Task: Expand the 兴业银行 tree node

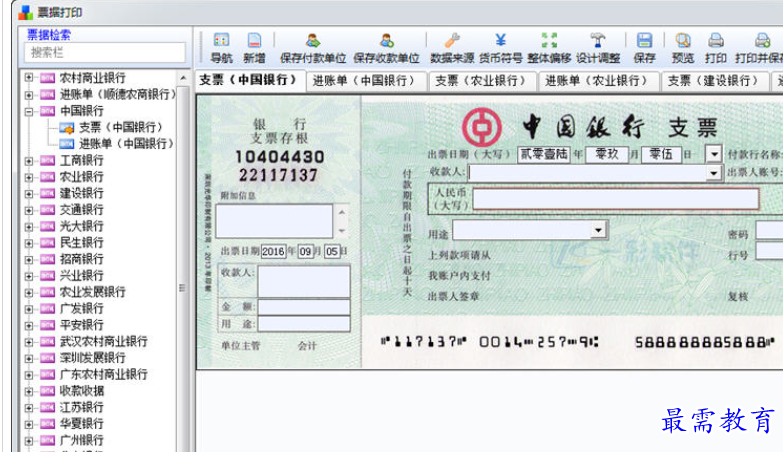Action: [x=29, y=276]
